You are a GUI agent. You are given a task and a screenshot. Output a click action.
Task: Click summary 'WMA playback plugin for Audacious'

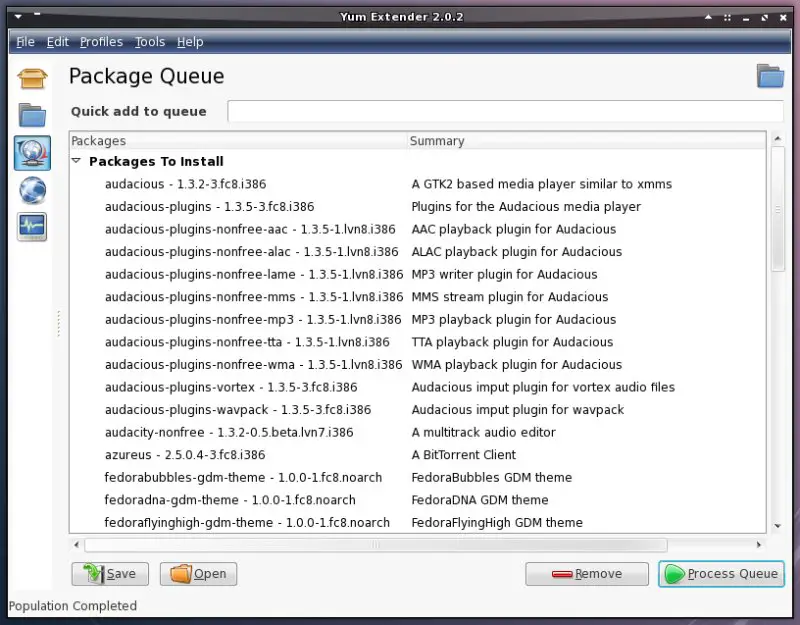(517, 364)
